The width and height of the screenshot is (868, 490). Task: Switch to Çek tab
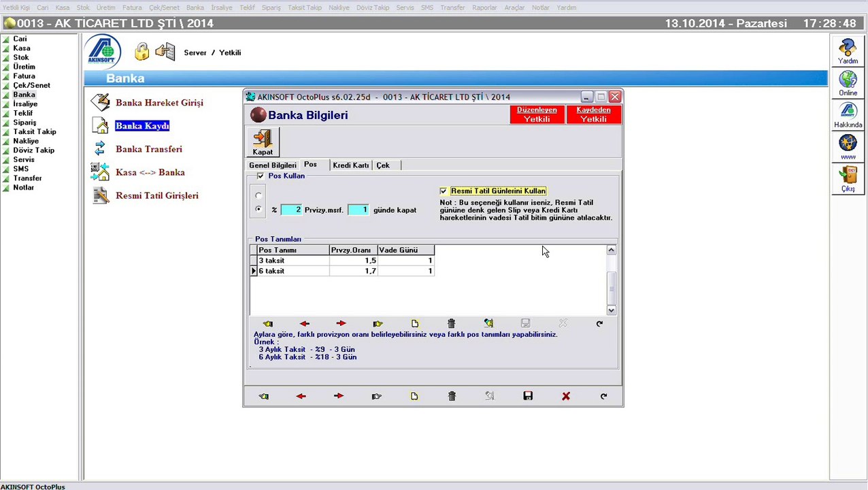[383, 165]
